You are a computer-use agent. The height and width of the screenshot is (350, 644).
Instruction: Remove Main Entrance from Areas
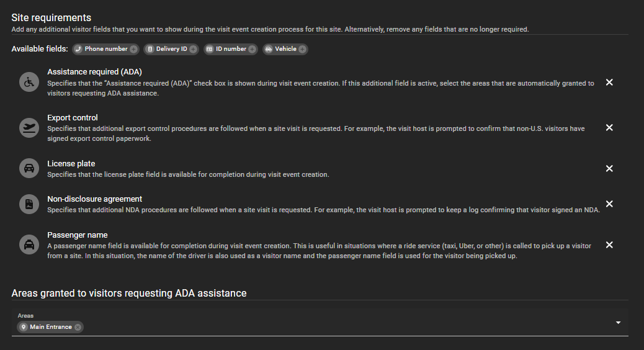coord(78,327)
